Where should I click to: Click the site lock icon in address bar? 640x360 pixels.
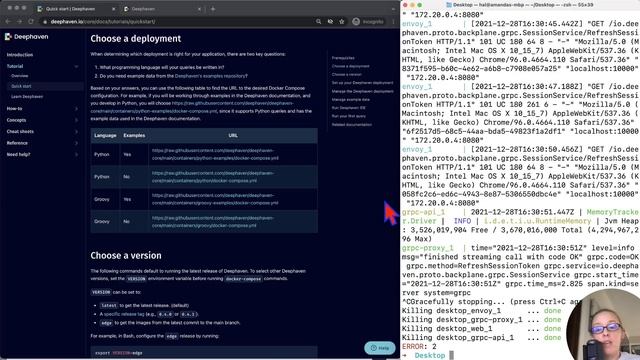coord(45,22)
